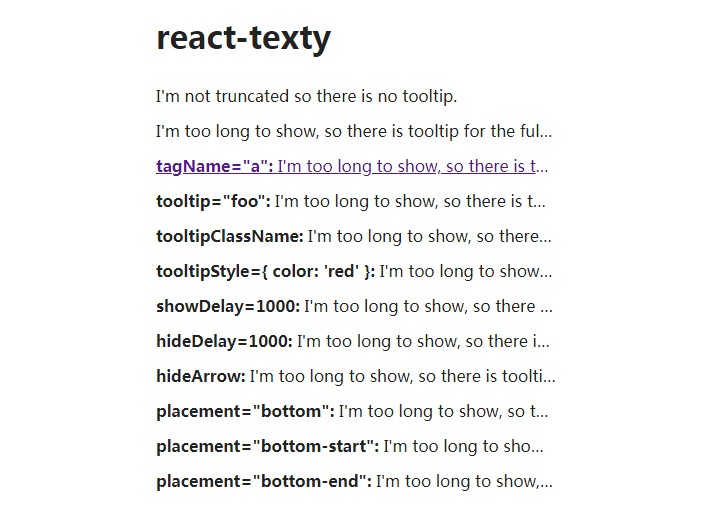Click the bold hideDelay=1000 label
Image resolution: width=724 pixels, height=509 pixels.
tap(224, 342)
